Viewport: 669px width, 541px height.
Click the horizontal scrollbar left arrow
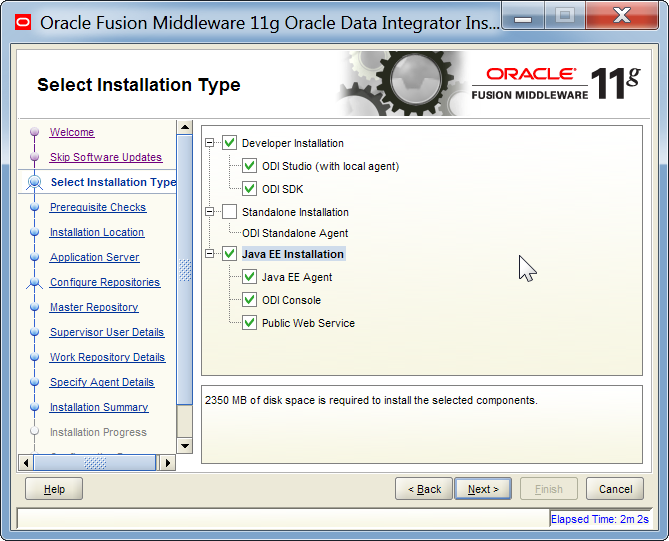pos(26,462)
